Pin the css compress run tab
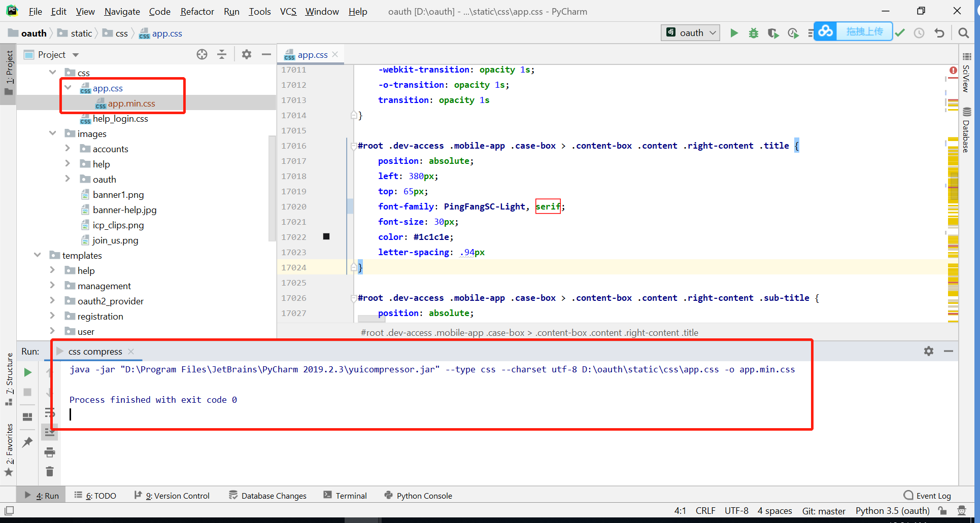Screen dimensions: 980x523 [27, 442]
